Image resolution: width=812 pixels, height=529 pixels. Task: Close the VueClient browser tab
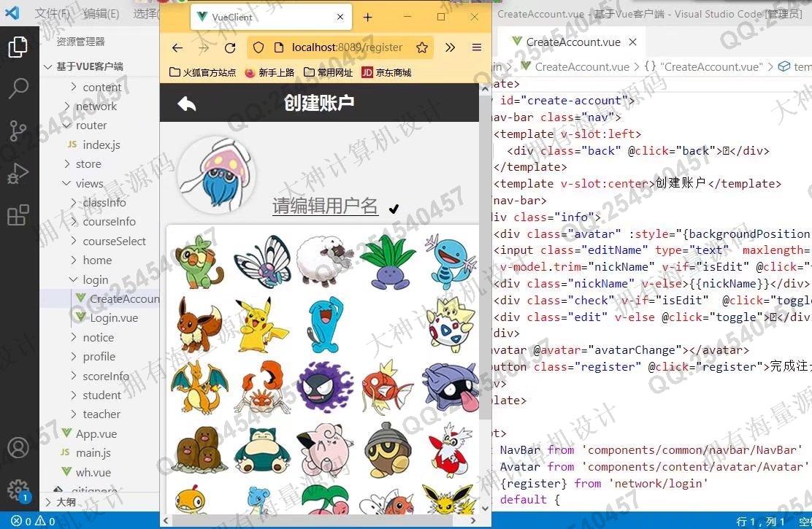340,17
